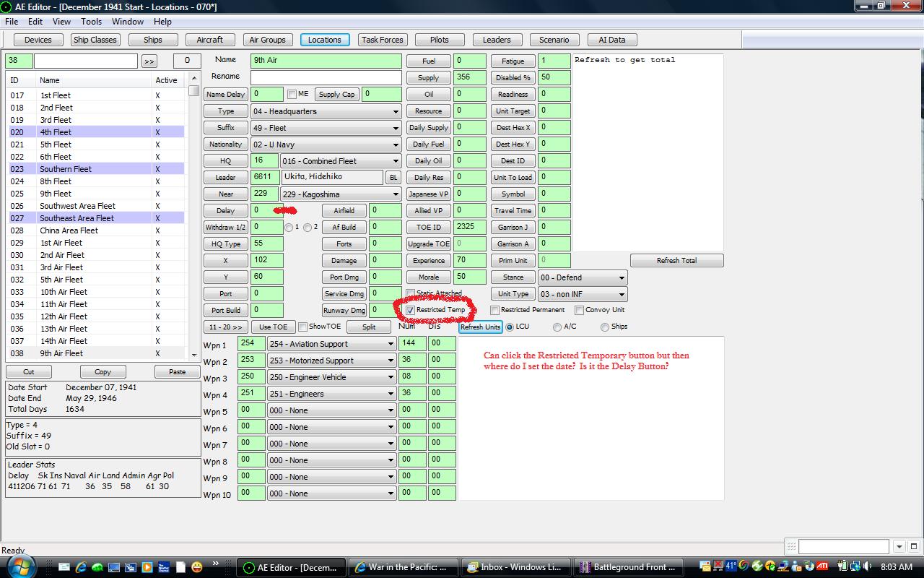Open the Tools menu

click(x=91, y=22)
